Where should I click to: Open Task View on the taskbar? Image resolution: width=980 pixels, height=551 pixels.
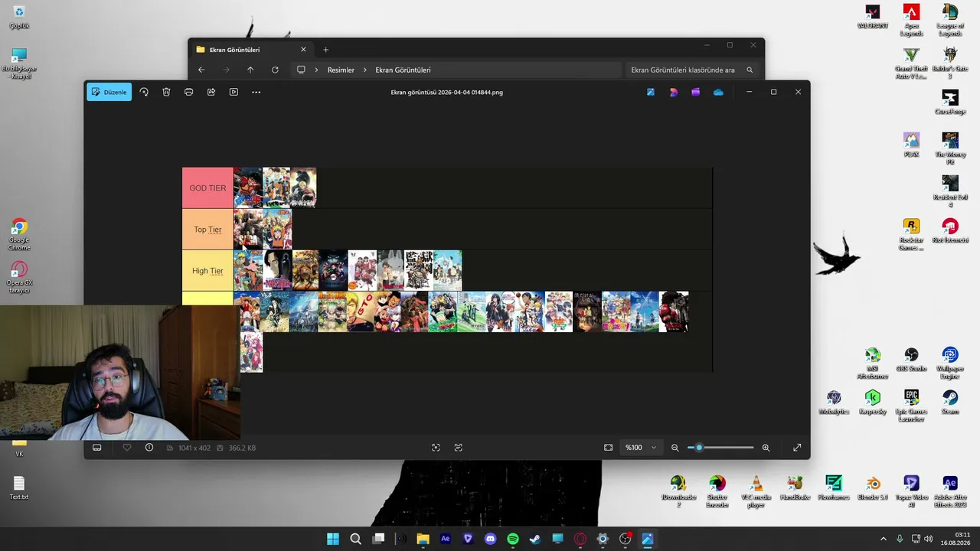[x=378, y=539]
